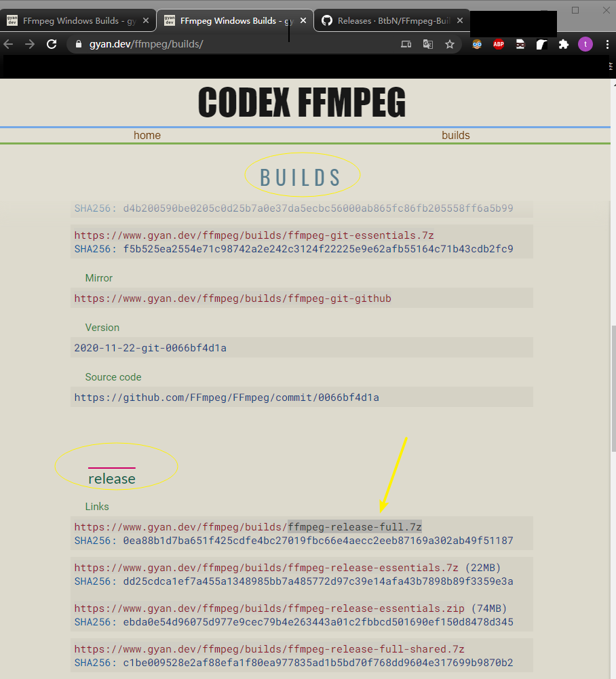
Task: Open the Chrome three-dot menu
Action: (607, 44)
